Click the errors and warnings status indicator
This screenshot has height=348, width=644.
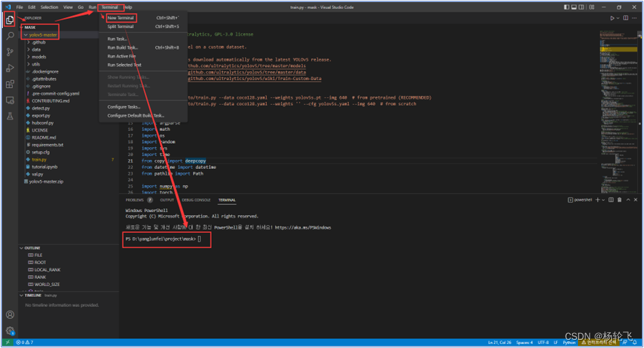click(25, 342)
